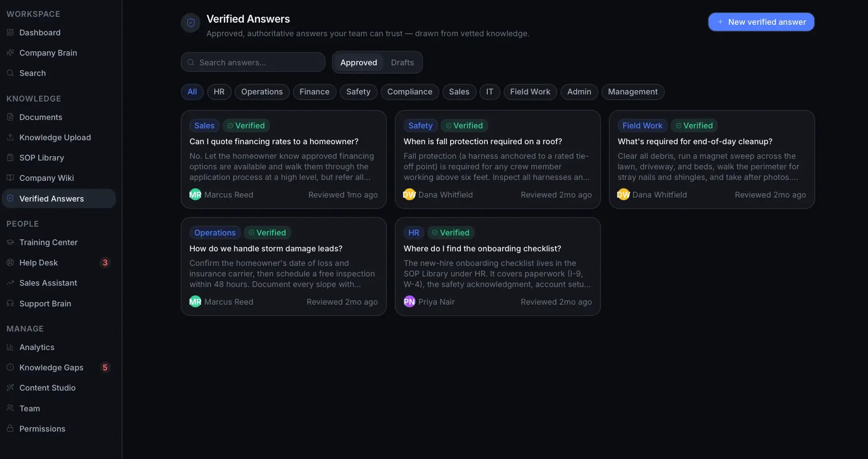Open Dashboard via its grid icon
The image size is (868, 459).
point(10,33)
